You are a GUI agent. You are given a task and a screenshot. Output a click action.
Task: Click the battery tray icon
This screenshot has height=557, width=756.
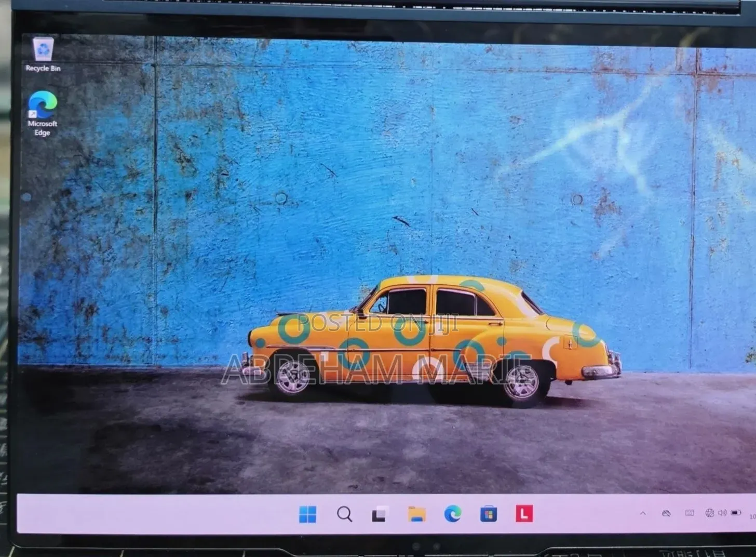tap(736, 513)
